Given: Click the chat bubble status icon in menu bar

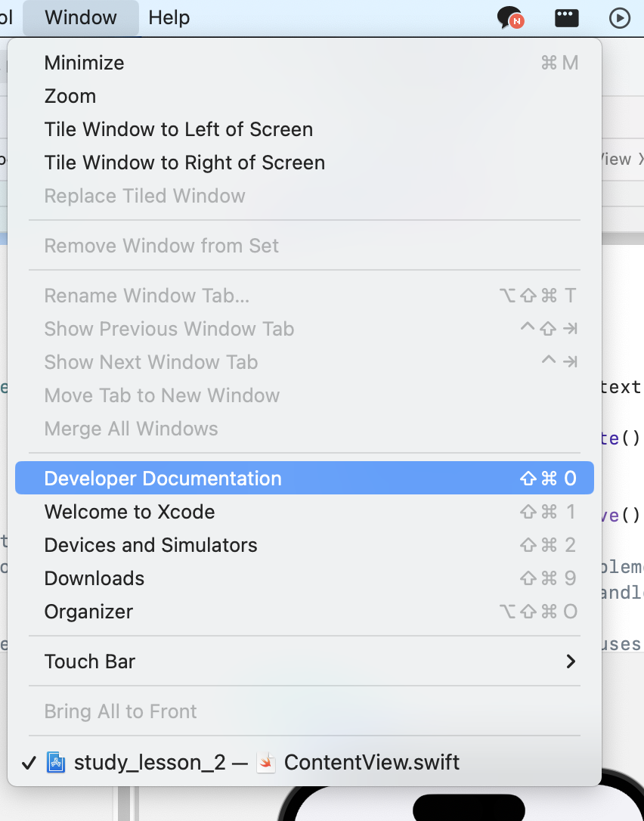Looking at the screenshot, I should point(509,18).
